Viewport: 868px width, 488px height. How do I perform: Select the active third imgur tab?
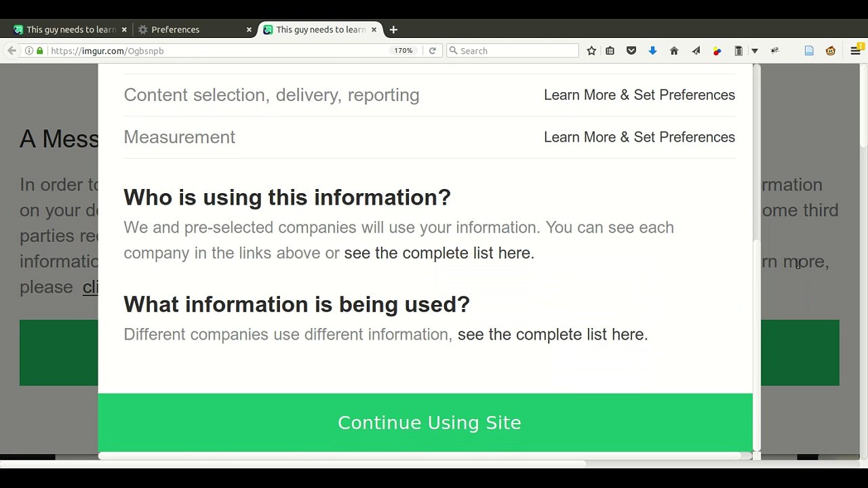click(320, 30)
